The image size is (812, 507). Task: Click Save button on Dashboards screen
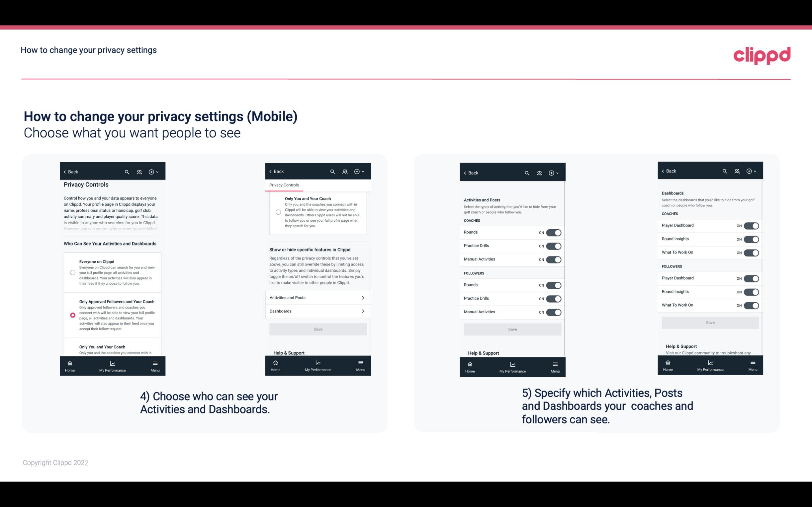[710, 323]
